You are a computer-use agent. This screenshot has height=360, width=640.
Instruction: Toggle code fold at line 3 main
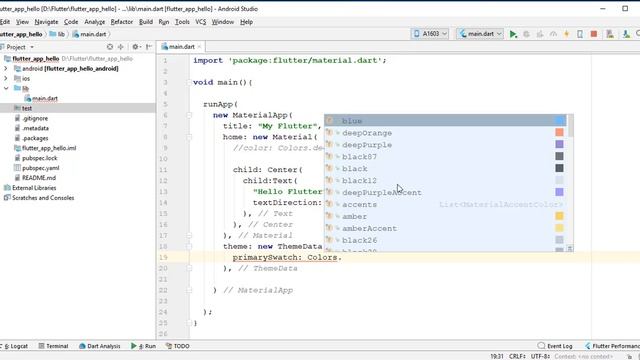click(189, 82)
